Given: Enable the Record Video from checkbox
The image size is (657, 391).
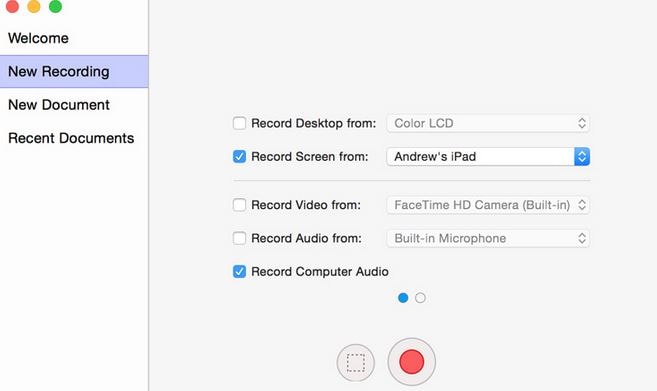Looking at the screenshot, I should pos(239,205).
